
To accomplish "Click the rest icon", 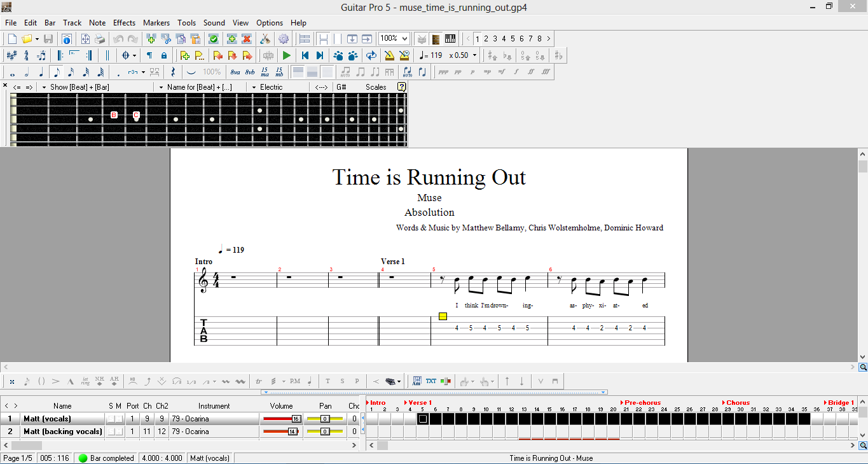I will (x=172, y=72).
